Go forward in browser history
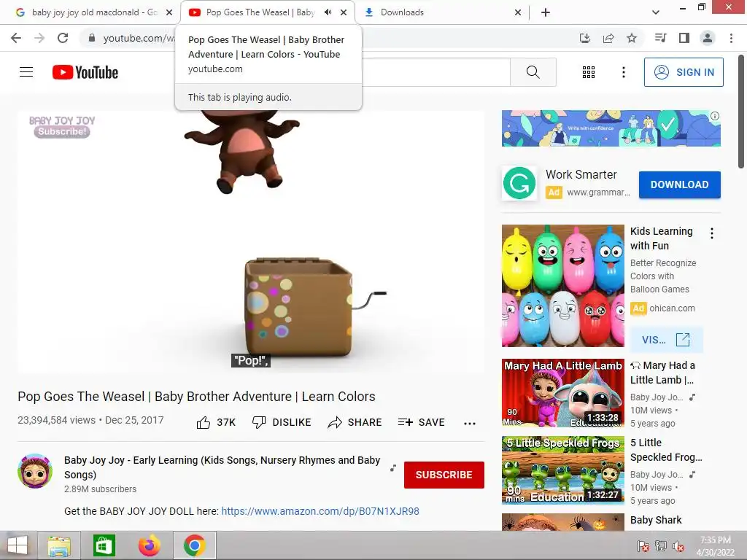This screenshot has width=747, height=560. (x=39, y=38)
